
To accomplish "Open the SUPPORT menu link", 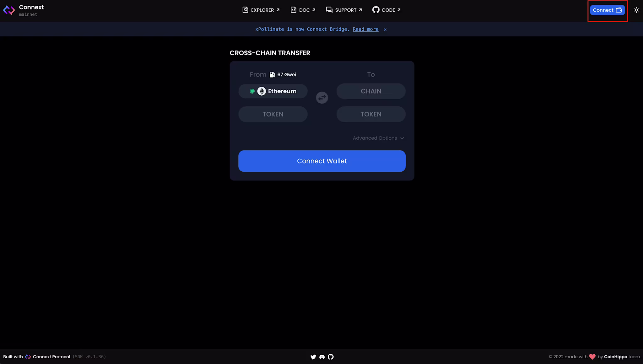I will click(x=344, y=10).
